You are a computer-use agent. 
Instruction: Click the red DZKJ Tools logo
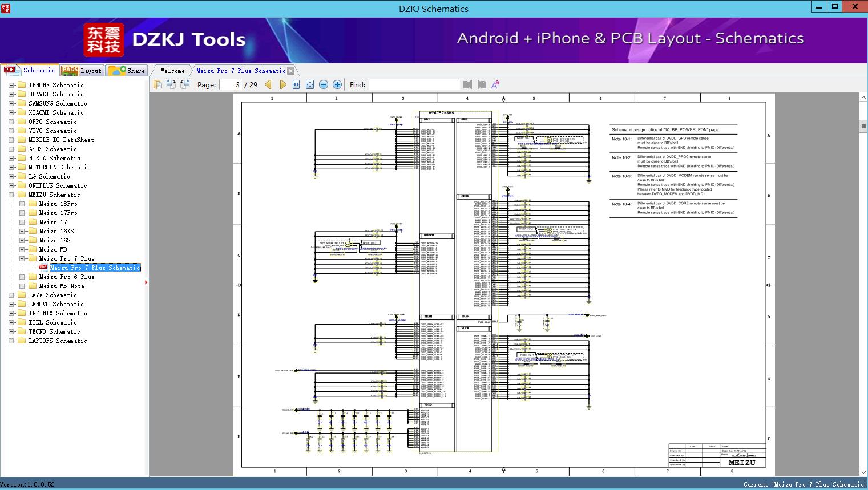click(x=103, y=39)
